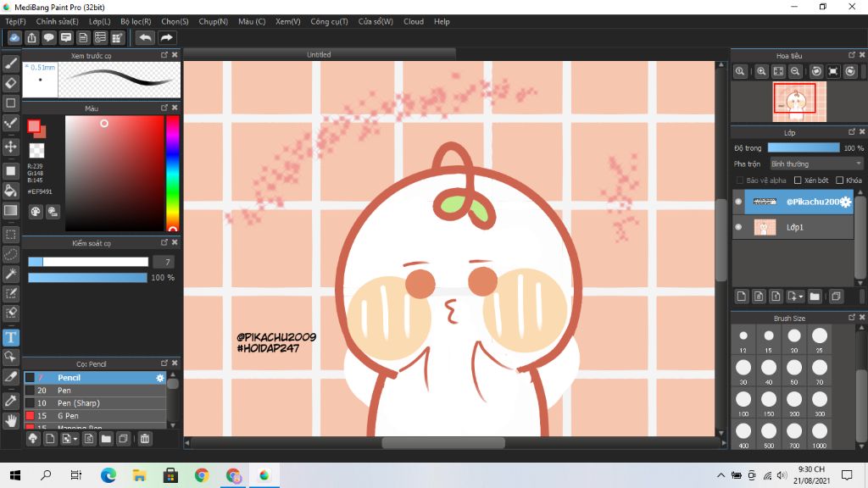Select the Move tool
868x488 pixels.
coord(10,147)
